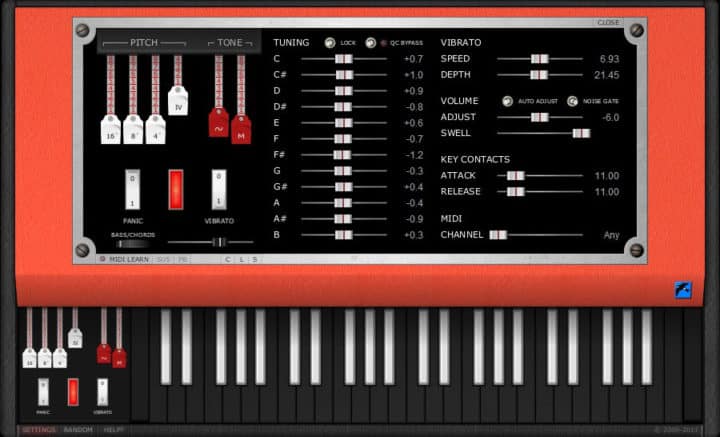Click the 4' pitch drawbar in settings panel
720x437 pixels.
click(155, 129)
